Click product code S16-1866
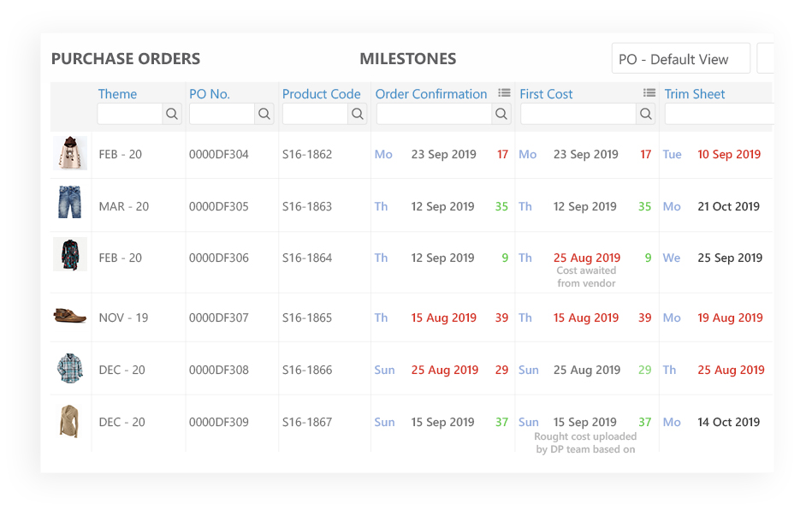 coord(307,371)
